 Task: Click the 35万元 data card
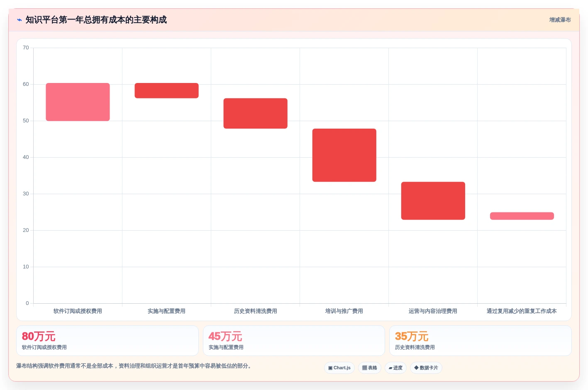pos(481,341)
